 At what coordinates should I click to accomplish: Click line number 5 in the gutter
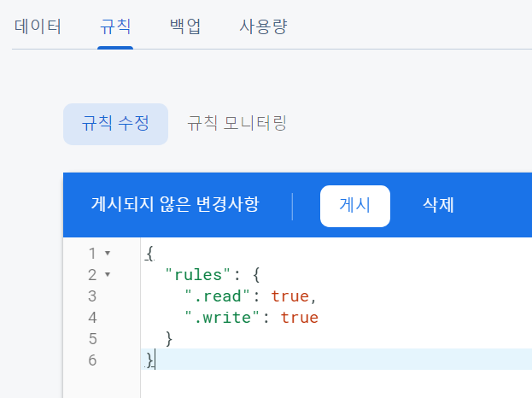click(92, 339)
